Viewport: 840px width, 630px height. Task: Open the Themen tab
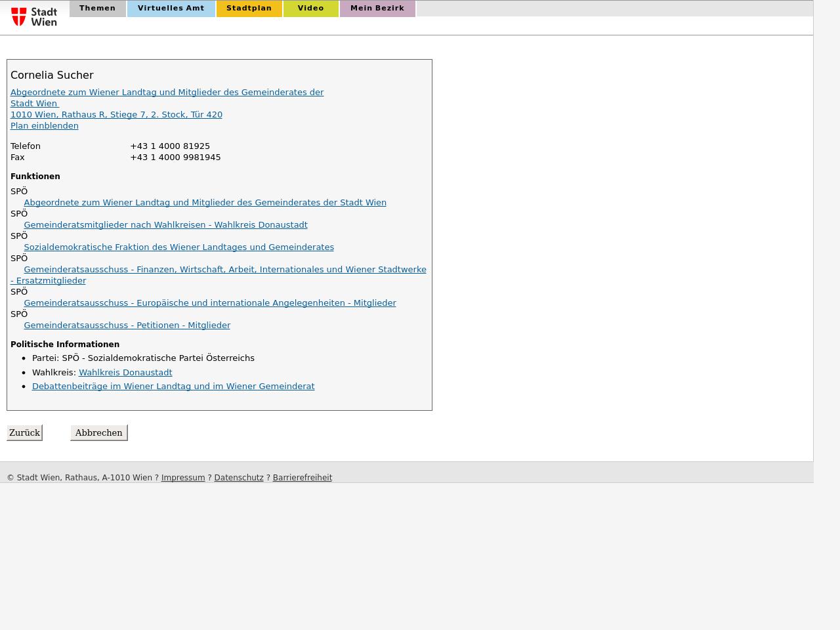tap(97, 9)
